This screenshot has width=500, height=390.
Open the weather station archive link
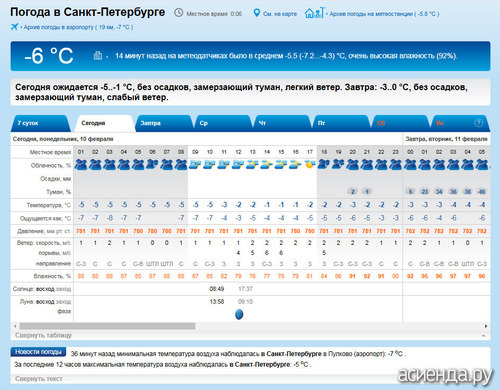tap(384, 14)
